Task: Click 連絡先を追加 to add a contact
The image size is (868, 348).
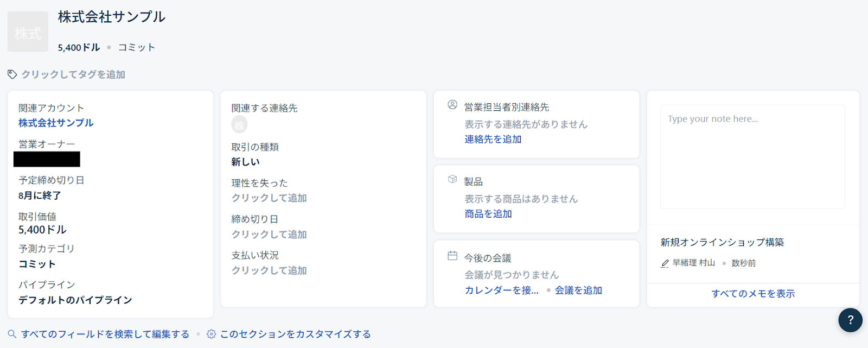Action: (x=493, y=140)
